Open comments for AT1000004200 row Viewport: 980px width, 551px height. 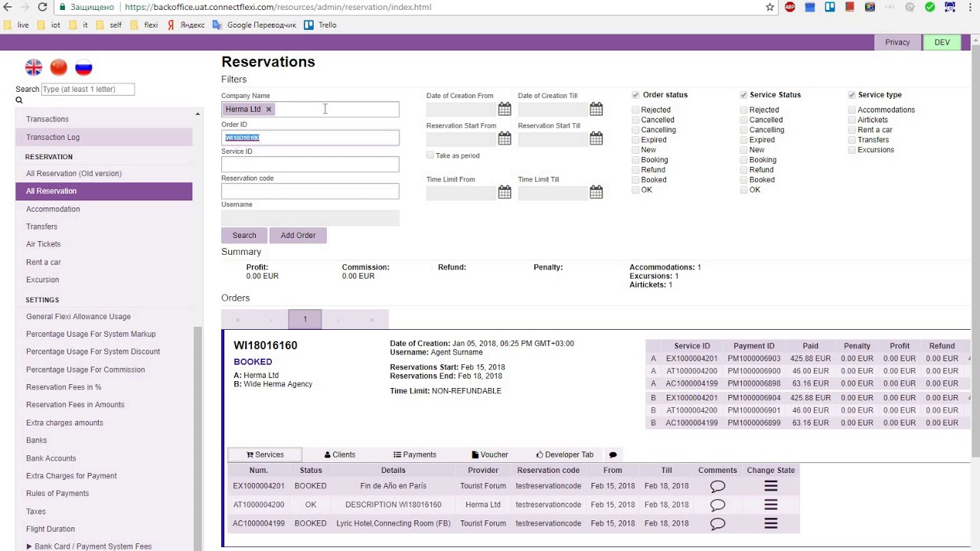[717, 505]
